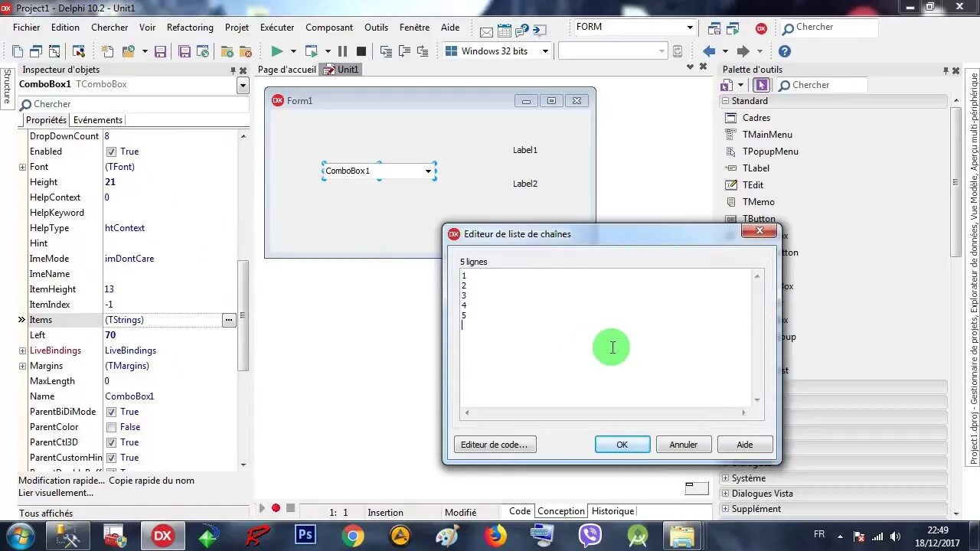The height and width of the screenshot is (551, 980).
Task: Open Photoshop from the Windows taskbar
Action: tap(305, 535)
